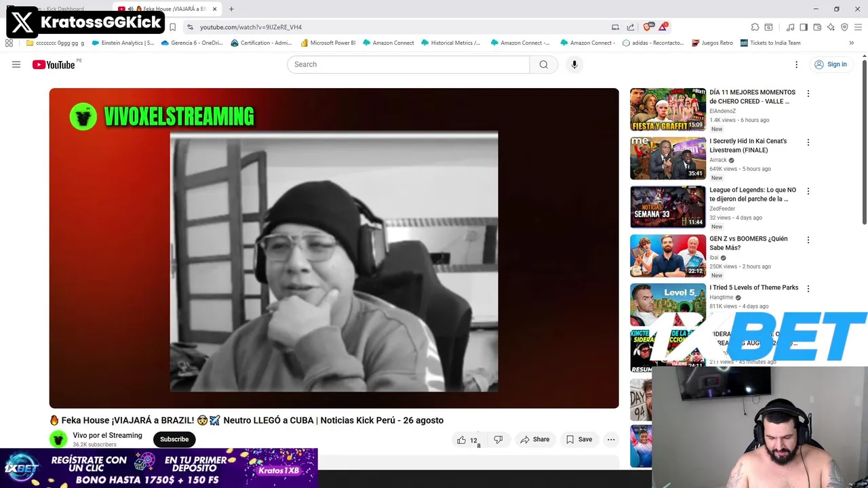Focus the YouTube search field

(x=408, y=64)
